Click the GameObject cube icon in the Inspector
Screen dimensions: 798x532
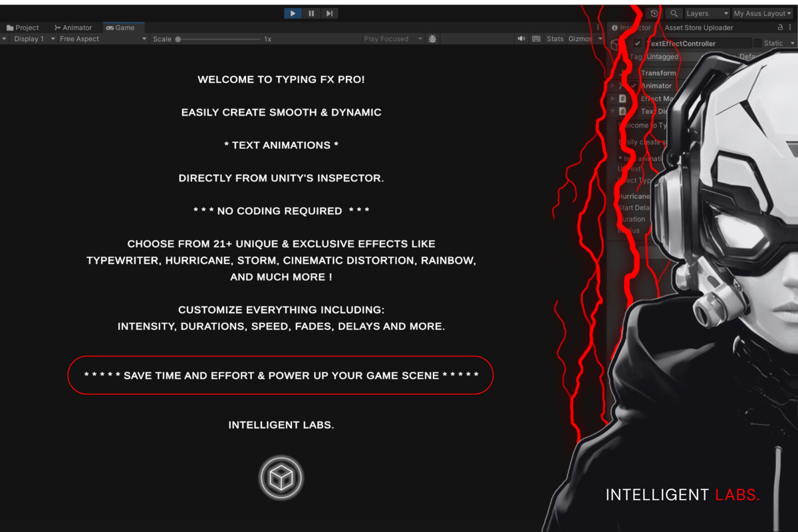(616, 44)
